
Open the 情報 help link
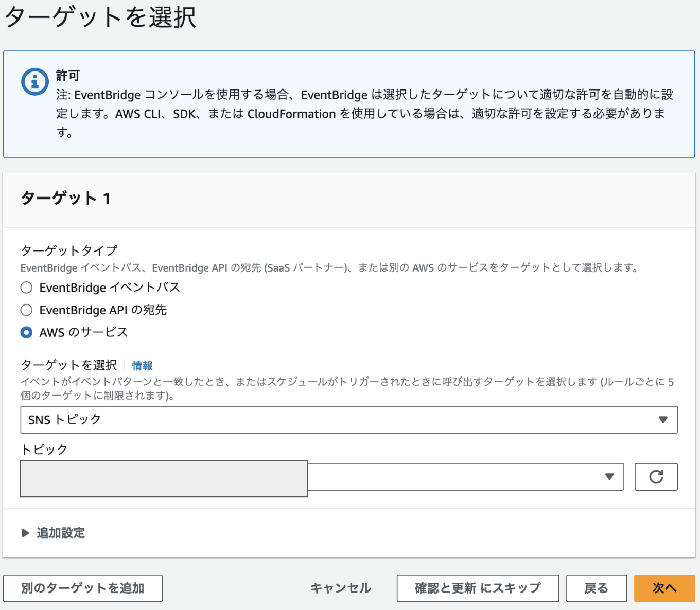click(142, 365)
